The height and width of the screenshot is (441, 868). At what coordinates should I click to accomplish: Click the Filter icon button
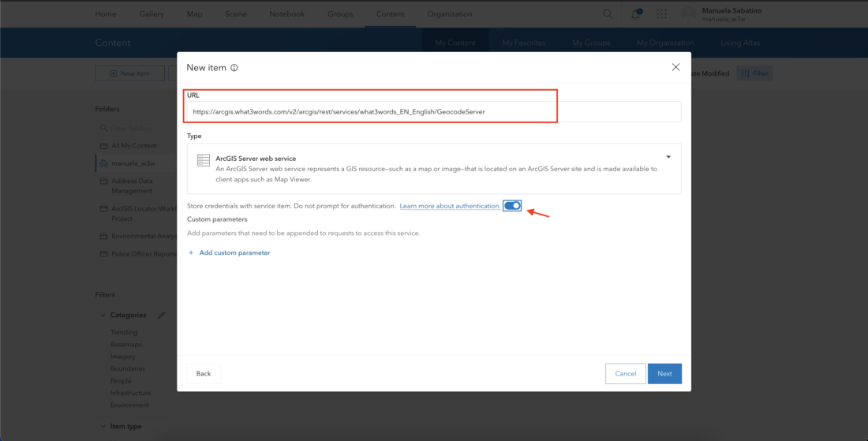754,73
